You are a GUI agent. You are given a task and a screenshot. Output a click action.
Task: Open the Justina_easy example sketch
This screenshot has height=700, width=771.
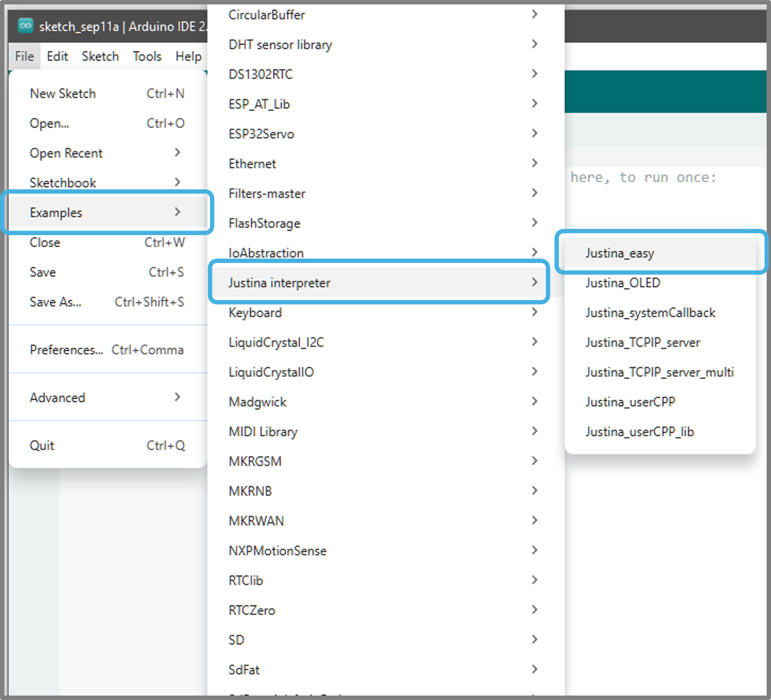tap(620, 253)
